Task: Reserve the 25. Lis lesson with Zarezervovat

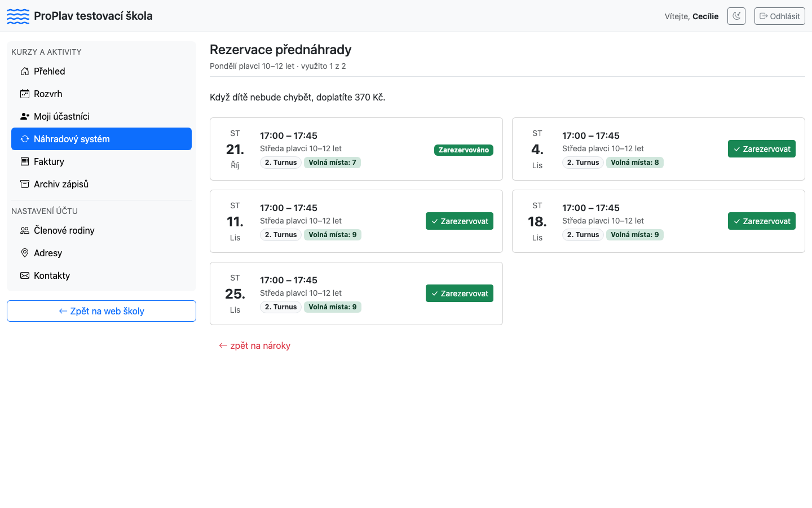Action: (460, 294)
